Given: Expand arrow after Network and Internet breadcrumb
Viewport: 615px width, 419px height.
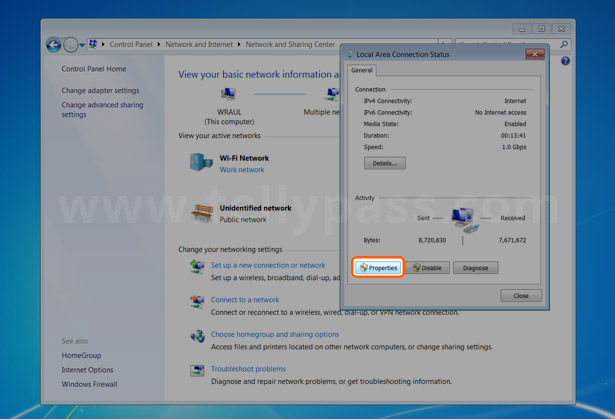Looking at the screenshot, I should (x=239, y=44).
